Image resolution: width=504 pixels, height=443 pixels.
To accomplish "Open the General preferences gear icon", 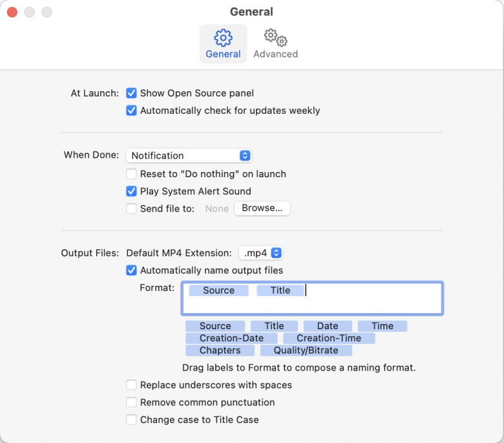I will (x=223, y=38).
